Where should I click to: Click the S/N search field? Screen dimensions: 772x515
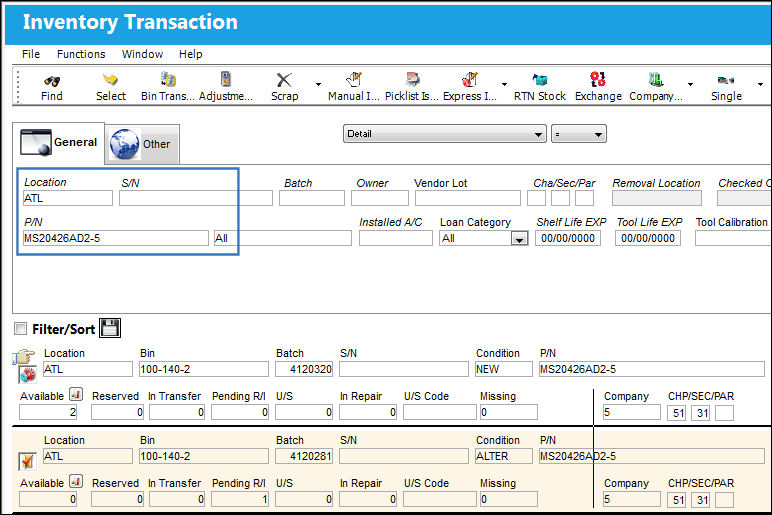coord(195,198)
